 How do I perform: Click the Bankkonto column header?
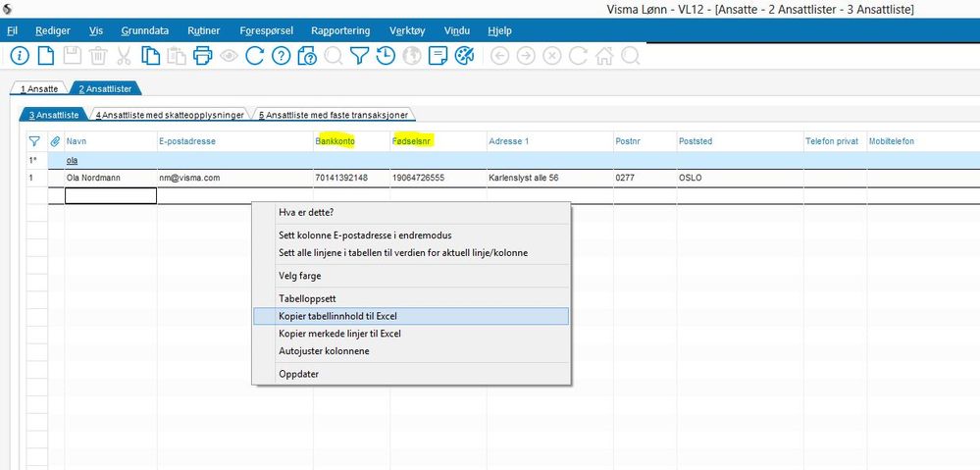point(351,141)
